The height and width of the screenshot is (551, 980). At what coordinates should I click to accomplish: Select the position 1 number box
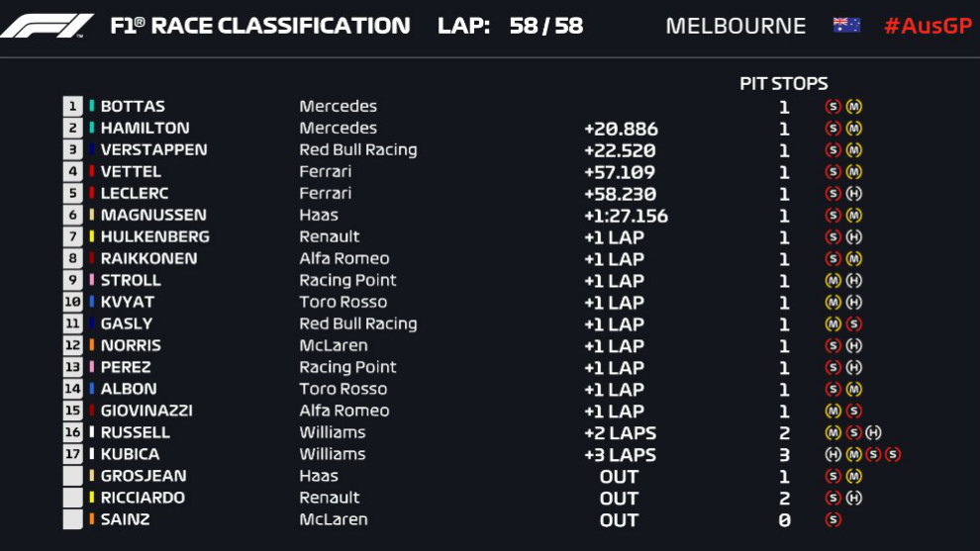pos(72,107)
